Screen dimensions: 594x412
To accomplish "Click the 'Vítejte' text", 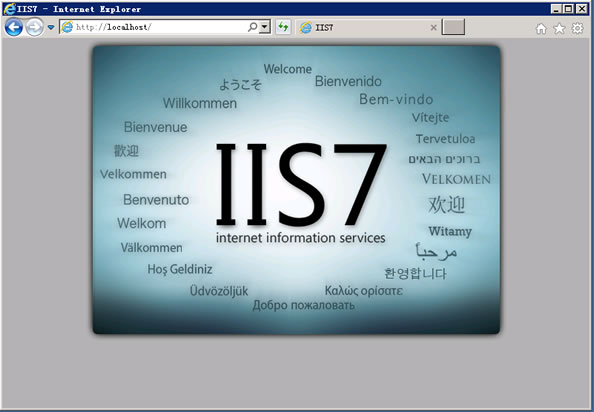I will pyautogui.click(x=430, y=117).
